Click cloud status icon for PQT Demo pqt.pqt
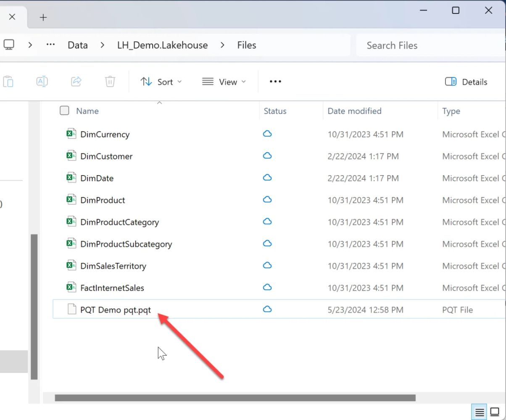The height and width of the screenshot is (420, 506). pyautogui.click(x=267, y=309)
